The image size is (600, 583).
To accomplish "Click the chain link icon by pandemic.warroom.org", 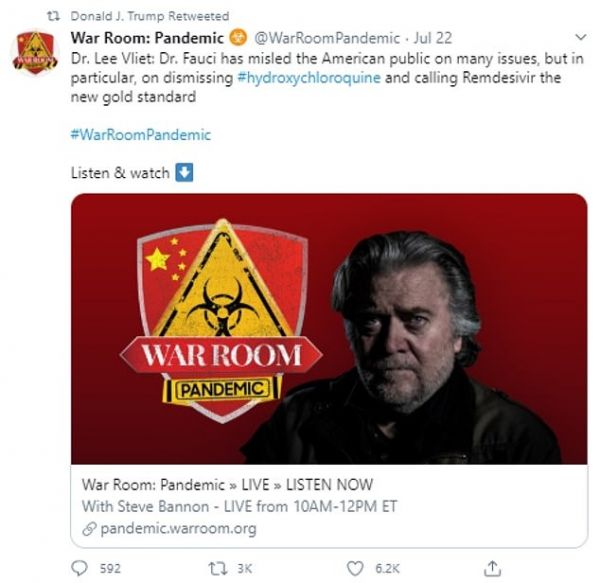I will point(90,527).
